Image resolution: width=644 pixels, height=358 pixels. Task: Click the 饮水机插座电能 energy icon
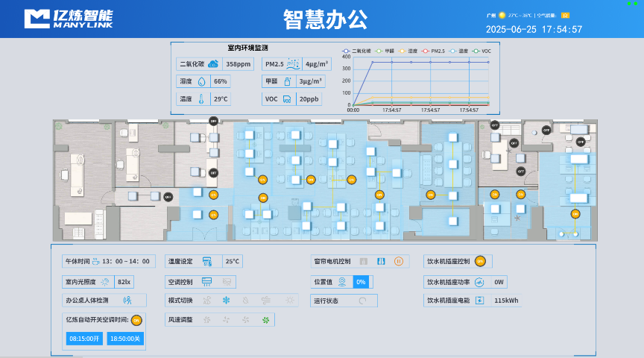point(479,301)
